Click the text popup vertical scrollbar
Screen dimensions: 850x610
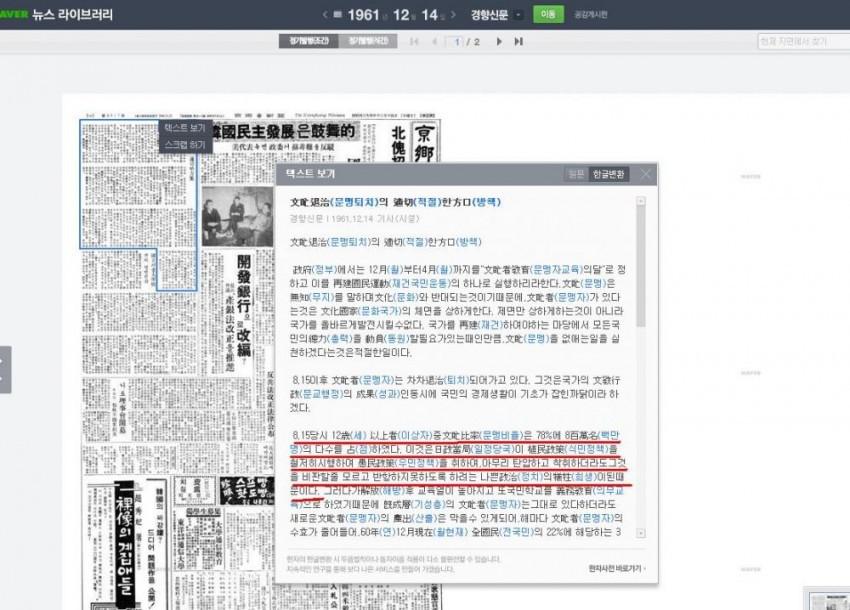click(x=641, y=260)
